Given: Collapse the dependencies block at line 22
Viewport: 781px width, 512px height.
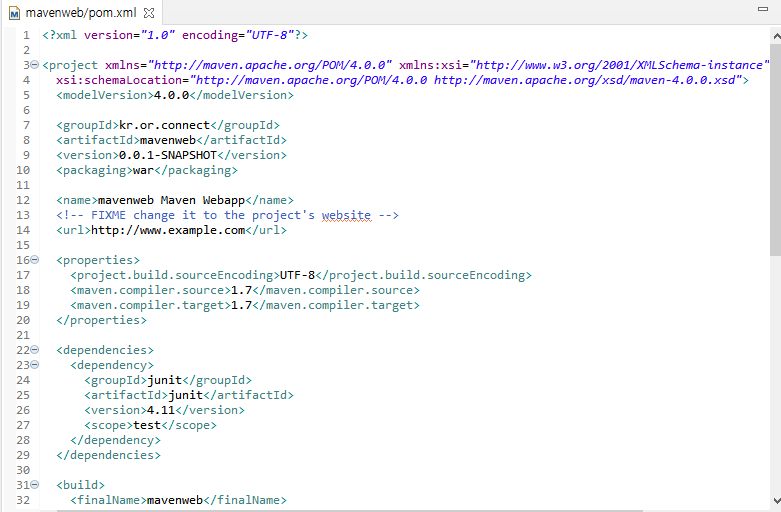Looking at the screenshot, I should pos(34,350).
